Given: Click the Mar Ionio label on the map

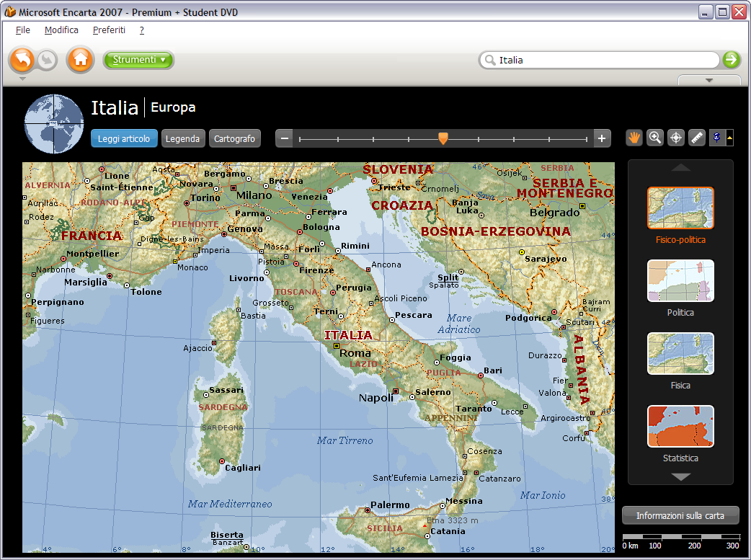Looking at the screenshot, I should click(x=543, y=495).
